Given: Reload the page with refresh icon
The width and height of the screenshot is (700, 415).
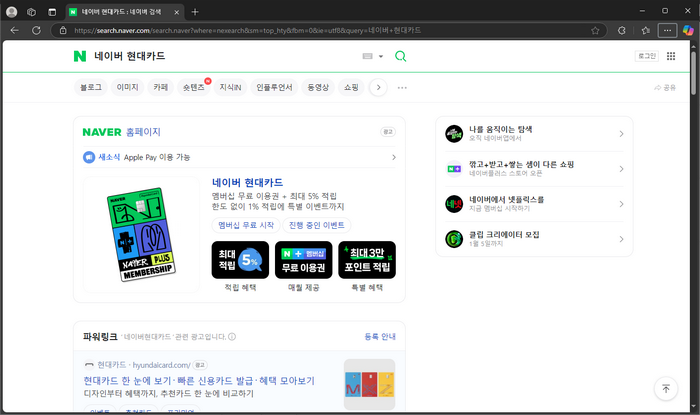Looking at the screenshot, I should coord(36,30).
